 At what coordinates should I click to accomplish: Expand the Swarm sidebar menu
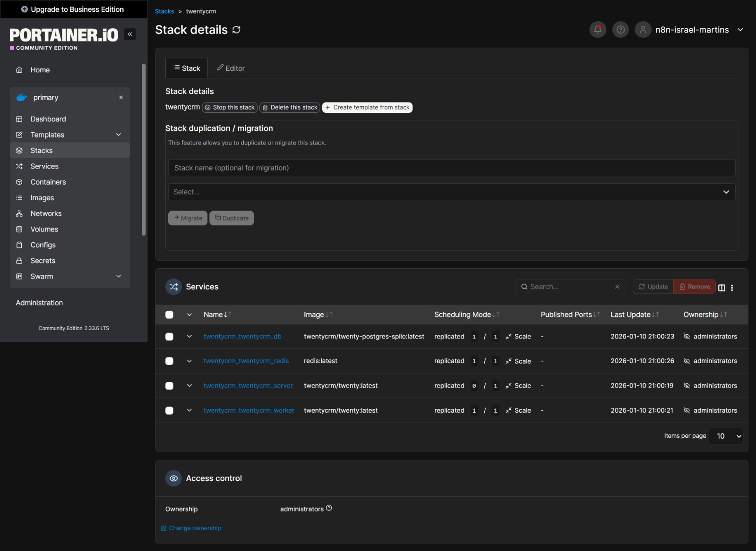click(x=119, y=277)
